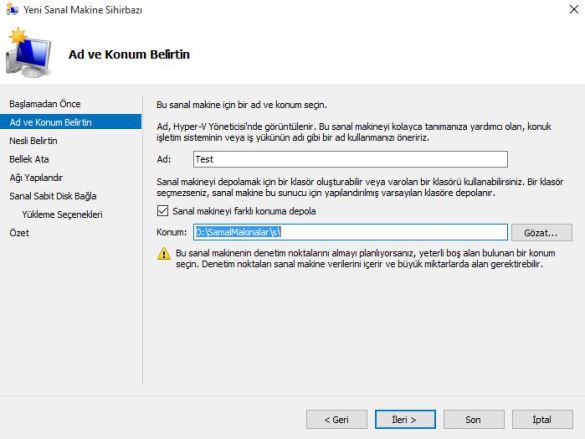Toggle Sanal makineyi farklı konuma depola checkbox
The height and width of the screenshot is (439, 585).
(163, 211)
